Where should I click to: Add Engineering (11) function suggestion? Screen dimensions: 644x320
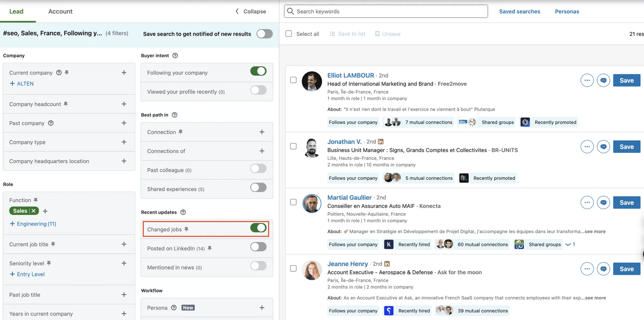(33, 224)
